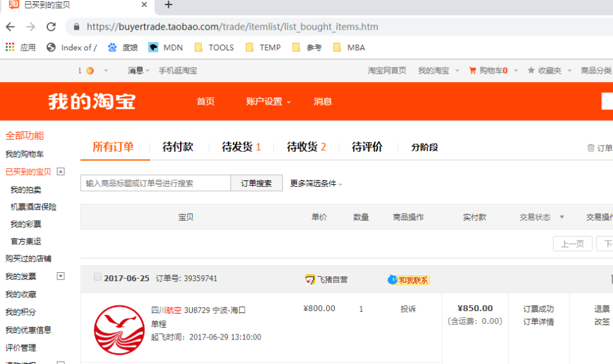Open the 交易状态 column filter dropdown
This screenshot has width=613, height=364.
562,217
